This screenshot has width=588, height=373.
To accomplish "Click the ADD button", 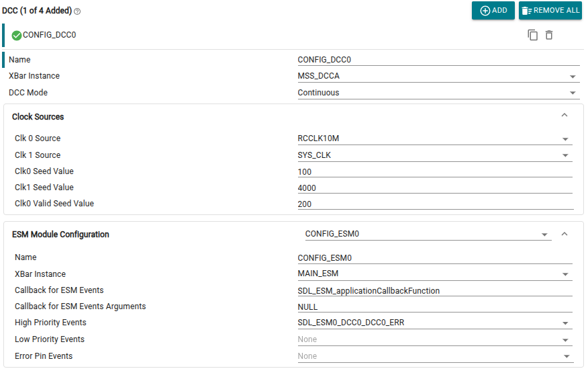I will click(493, 11).
